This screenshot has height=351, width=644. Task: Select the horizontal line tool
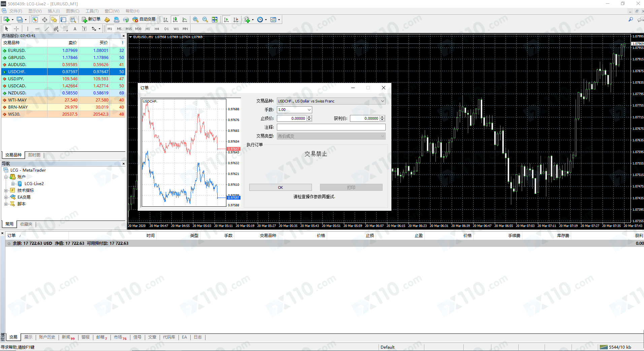[x=37, y=29]
